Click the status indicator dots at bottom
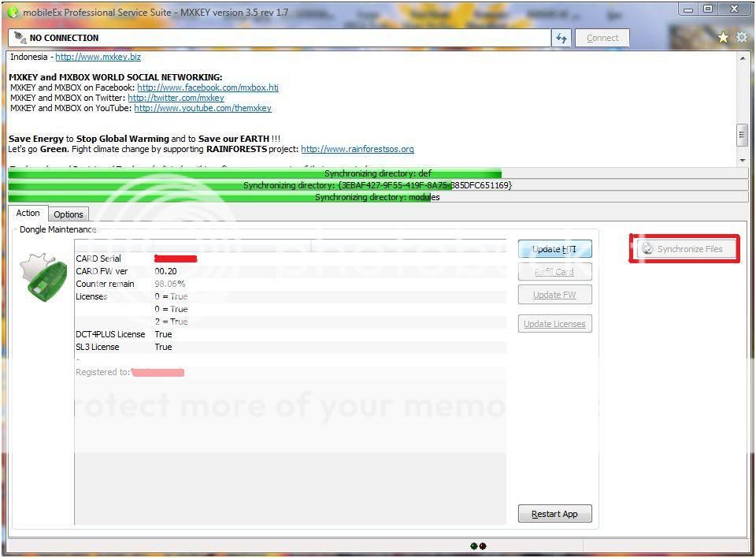This screenshot has width=756, height=558. click(x=478, y=546)
